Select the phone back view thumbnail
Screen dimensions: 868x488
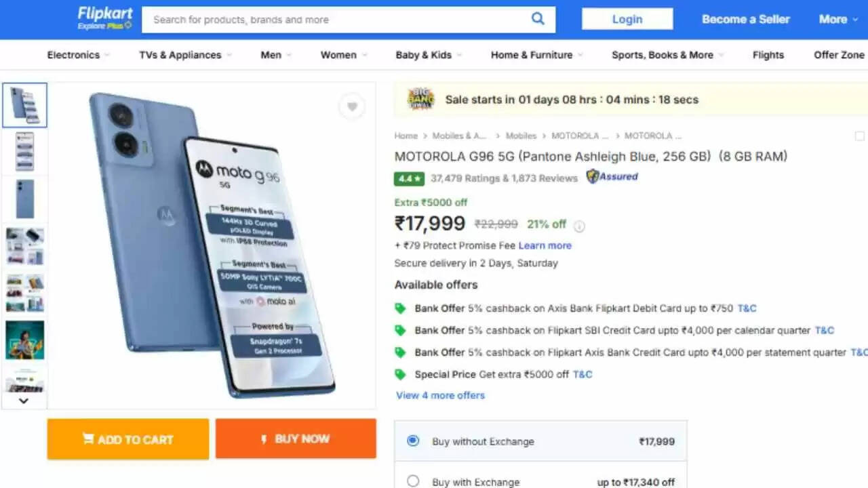(24, 199)
